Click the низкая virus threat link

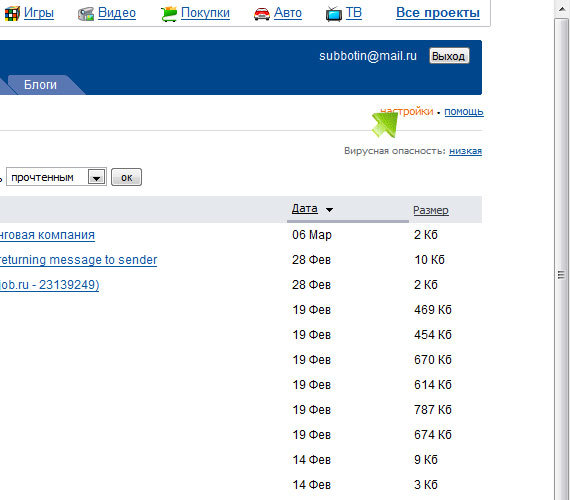[x=465, y=151]
